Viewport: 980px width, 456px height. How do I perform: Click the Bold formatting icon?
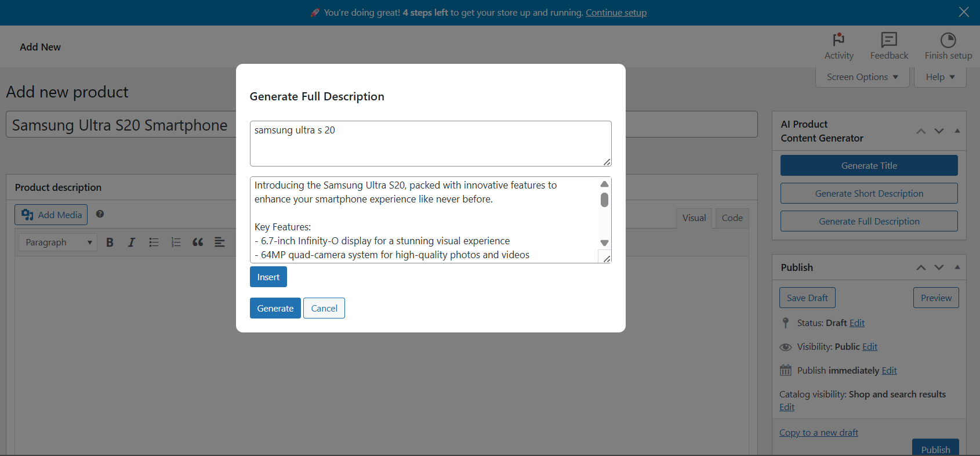(110, 243)
